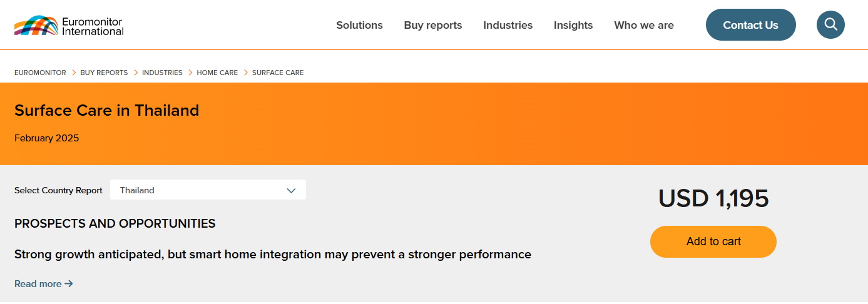This screenshot has width=868, height=304.
Task: Select Industries in the top navigation
Action: point(508,25)
